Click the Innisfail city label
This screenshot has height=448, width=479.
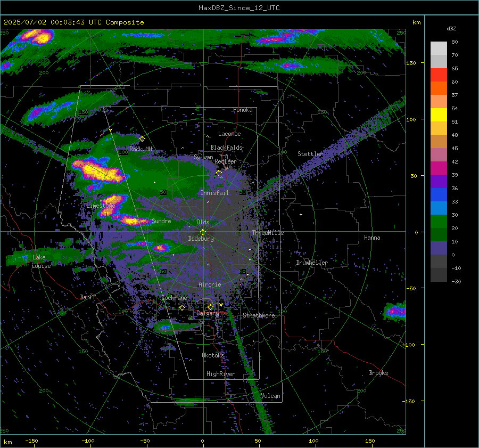click(214, 193)
